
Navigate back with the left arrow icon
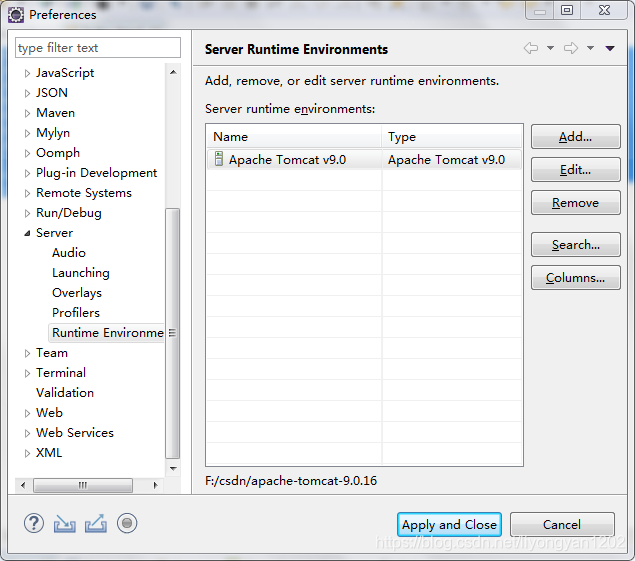531,48
